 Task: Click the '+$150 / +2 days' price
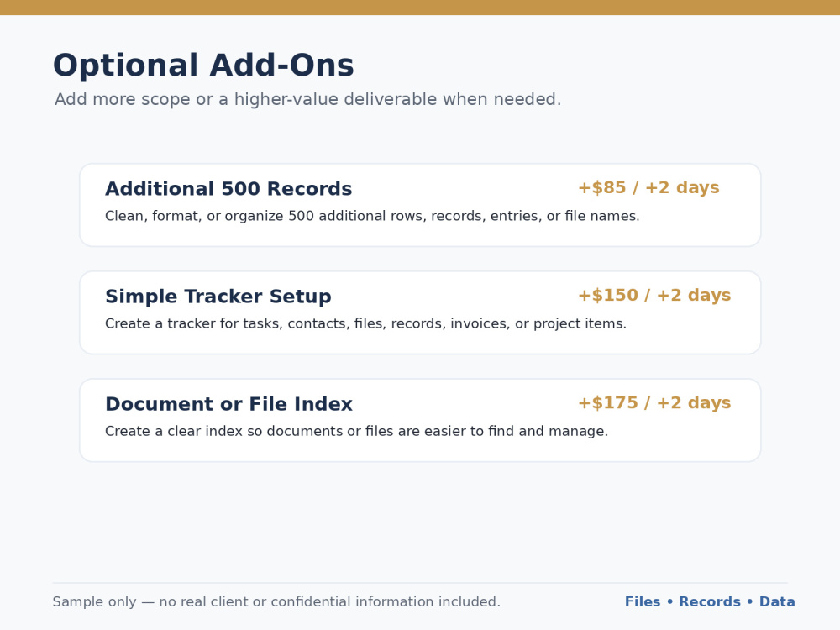pyautogui.click(x=654, y=295)
